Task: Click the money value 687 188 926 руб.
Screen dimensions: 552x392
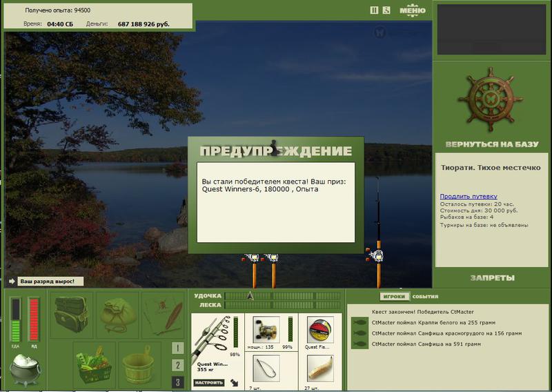Action: (144, 24)
